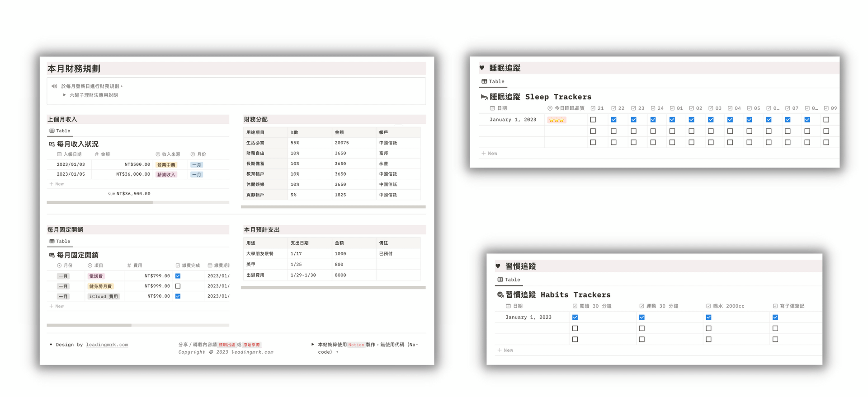Check the 健身房月費 payment completed checkbox
The width and height of the screenshot is (868, 397).
point(178,286)
